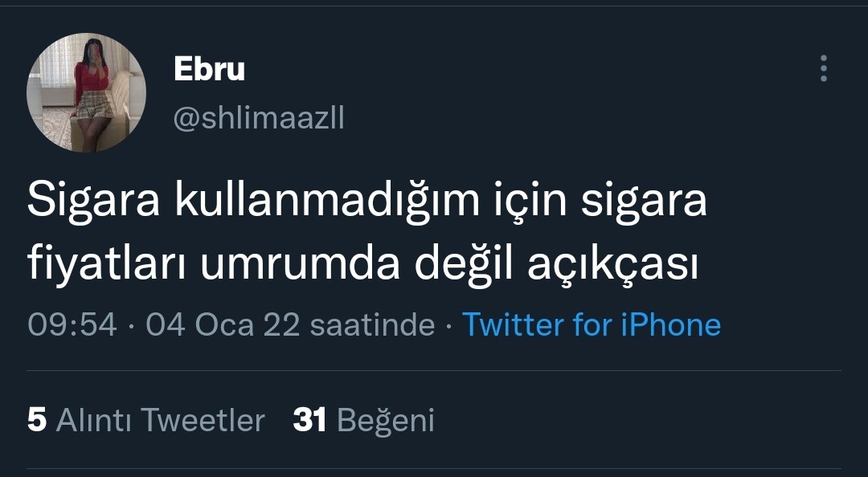Click the word "saatinde" in the timestamp

(x=371, y=324)
